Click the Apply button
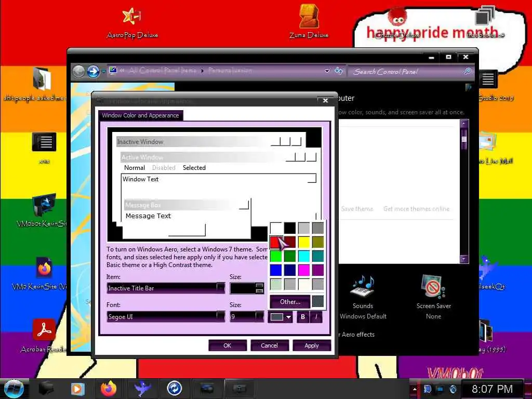 point(312,345)
